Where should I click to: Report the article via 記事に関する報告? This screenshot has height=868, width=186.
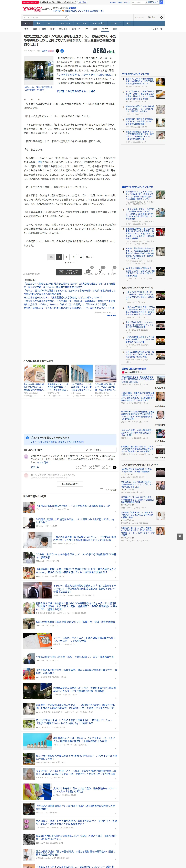31,274
